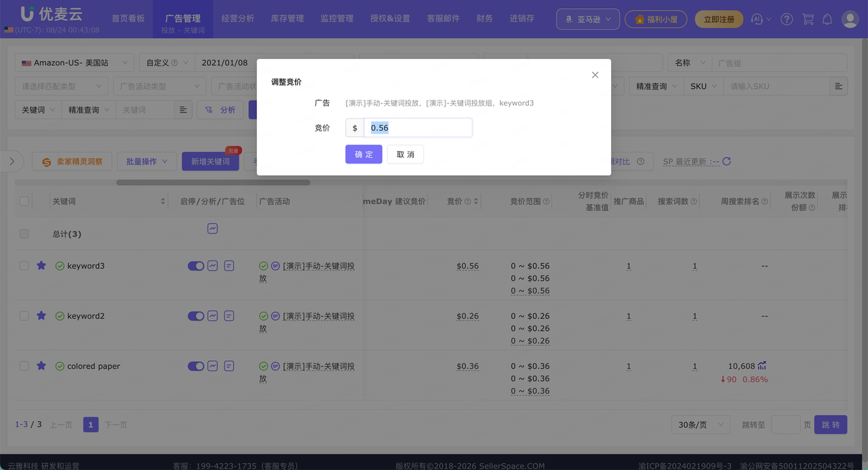Click the 立即注册 button
Image resolution: width=868 pixels, height=470 pixels.
point(719,19)
